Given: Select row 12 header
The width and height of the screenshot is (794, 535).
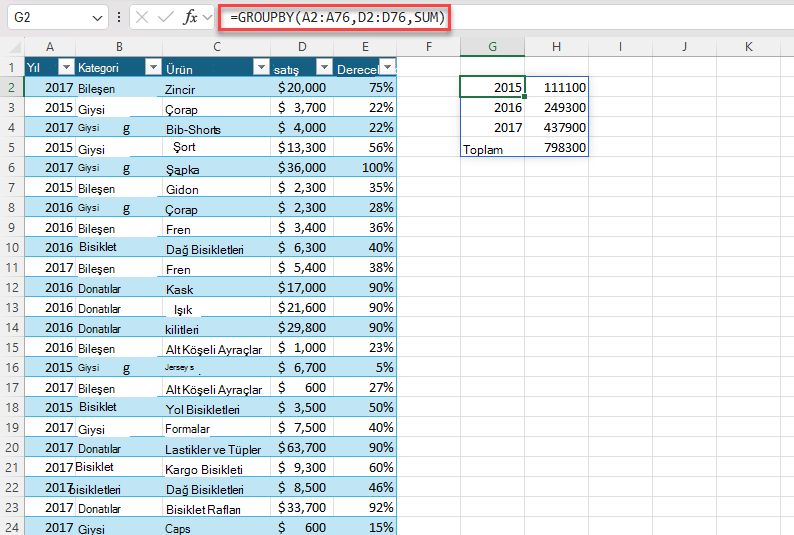Looking at the screenshot, I should tap(12, 287).
